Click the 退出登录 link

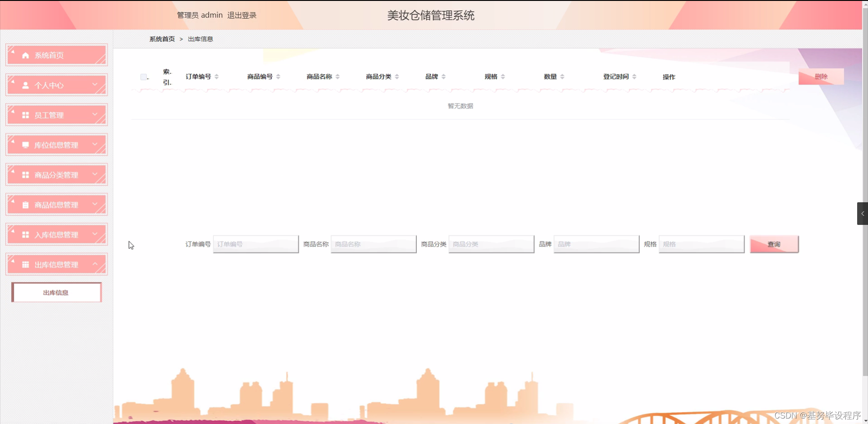(241, 15)
